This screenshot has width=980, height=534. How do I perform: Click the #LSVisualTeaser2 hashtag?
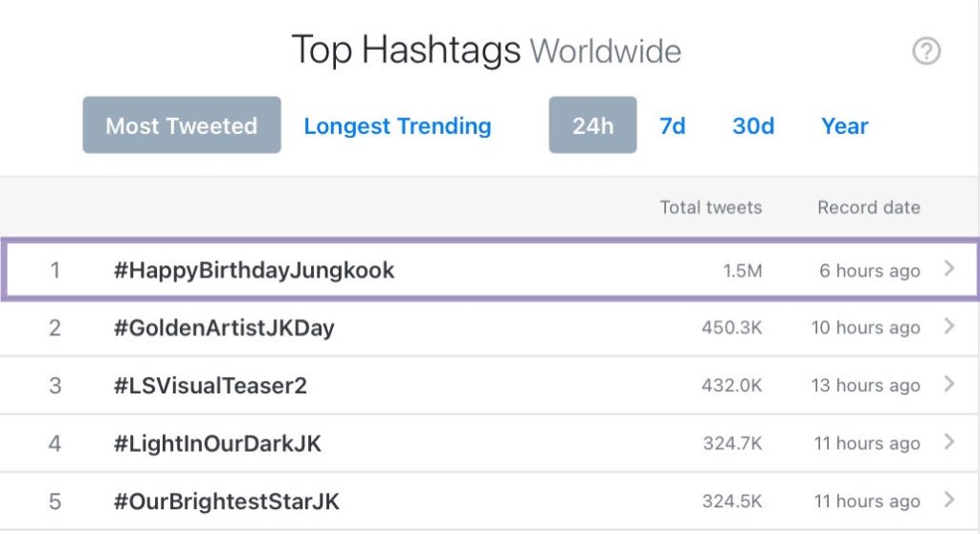(210, 386)
